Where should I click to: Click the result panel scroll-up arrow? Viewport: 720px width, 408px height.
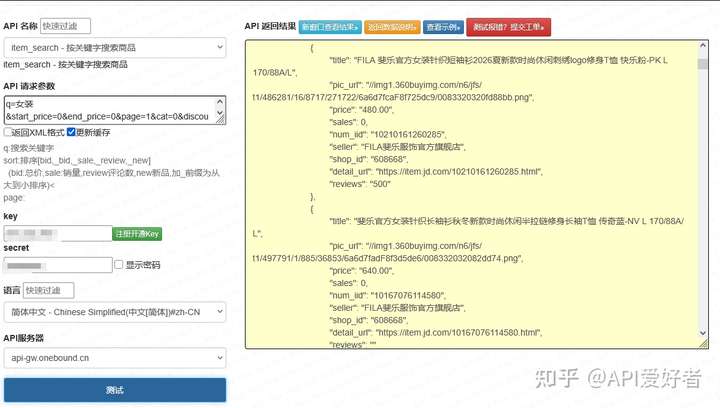click(703, 45)
